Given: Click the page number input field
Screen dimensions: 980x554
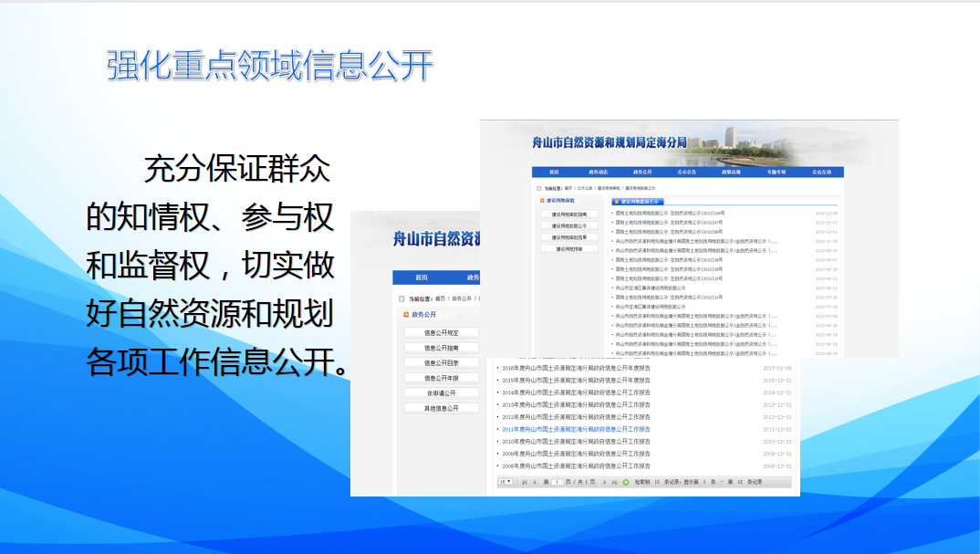Looking at the screenshot, I should [x=558, y=482].
